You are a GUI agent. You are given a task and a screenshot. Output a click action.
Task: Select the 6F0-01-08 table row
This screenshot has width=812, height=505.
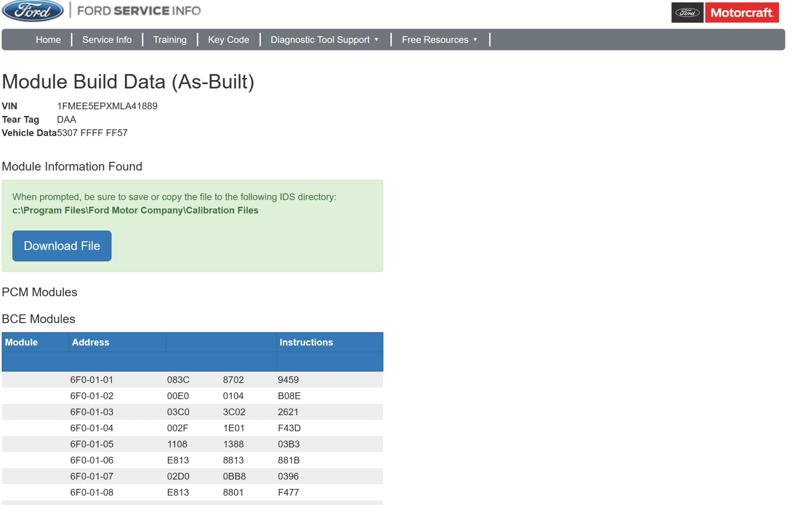point(192,492)
